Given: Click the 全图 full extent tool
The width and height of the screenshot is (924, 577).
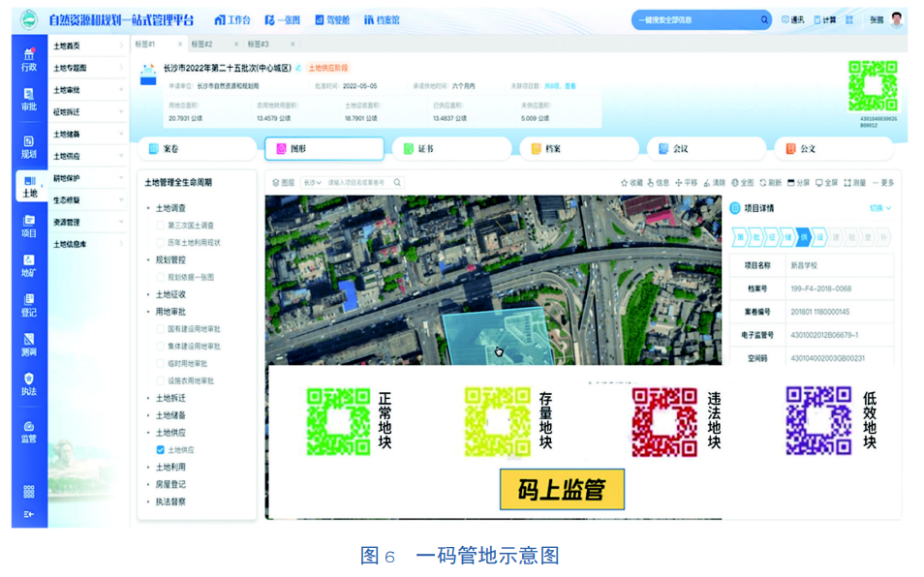Looking at the screenshot, I should (743, 183).
